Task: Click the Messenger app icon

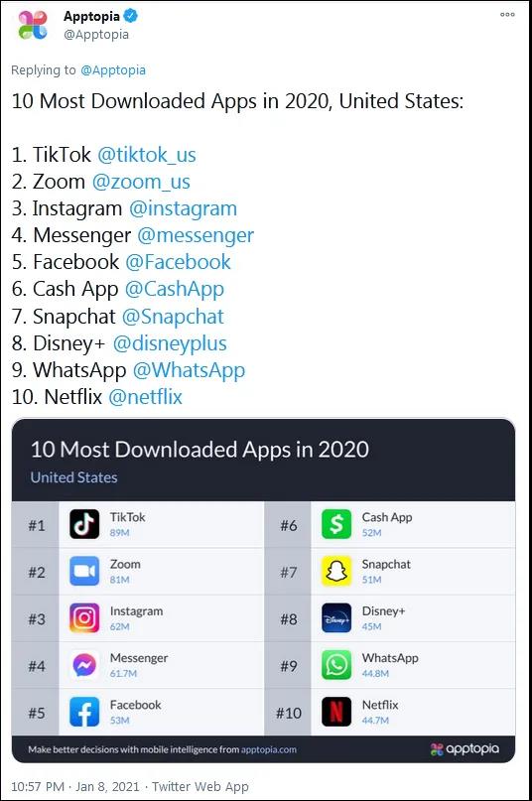Action: point(84,665)
